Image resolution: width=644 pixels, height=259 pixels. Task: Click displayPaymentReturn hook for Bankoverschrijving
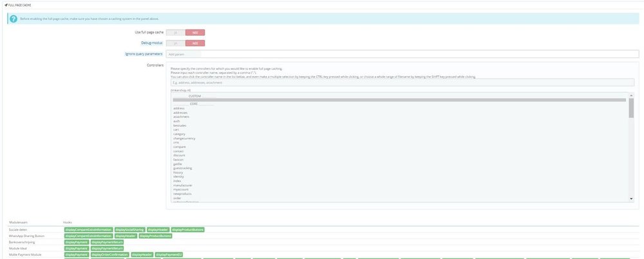click(x=106, y=242)
